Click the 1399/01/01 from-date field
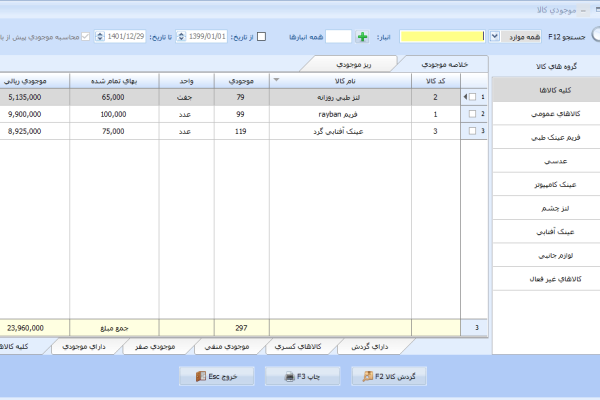Image resolution: width=600 pixels, height=400 pixels. pyautogui.click(x=201, y=36)
